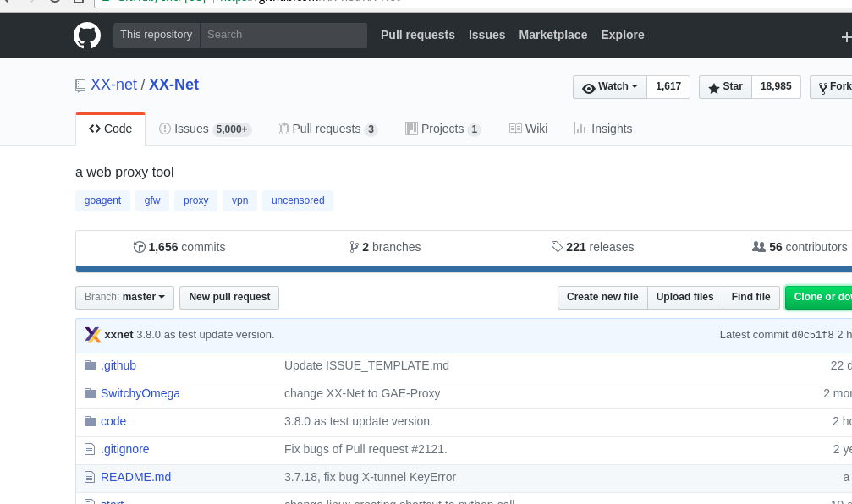Image resolution: width=852 pixels, height=504 pixels.
Task: Click the commits history clock icon
Action: point(139,247)
